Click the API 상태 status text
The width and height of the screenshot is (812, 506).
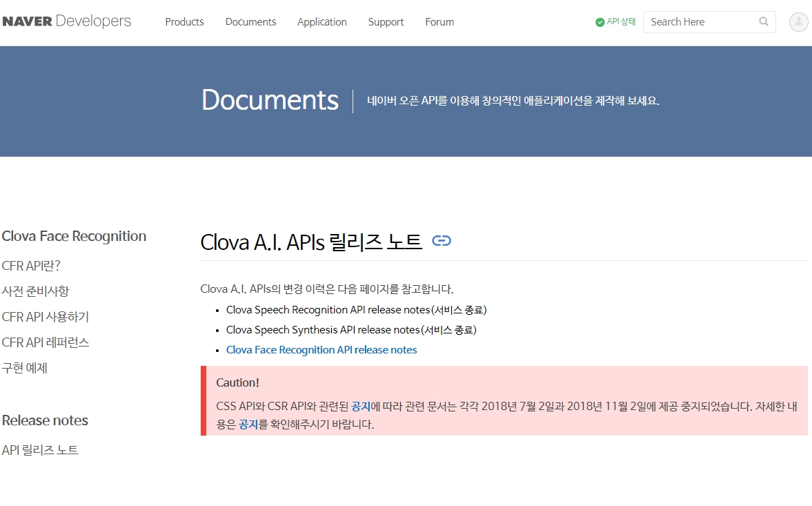tap(621, 22)
